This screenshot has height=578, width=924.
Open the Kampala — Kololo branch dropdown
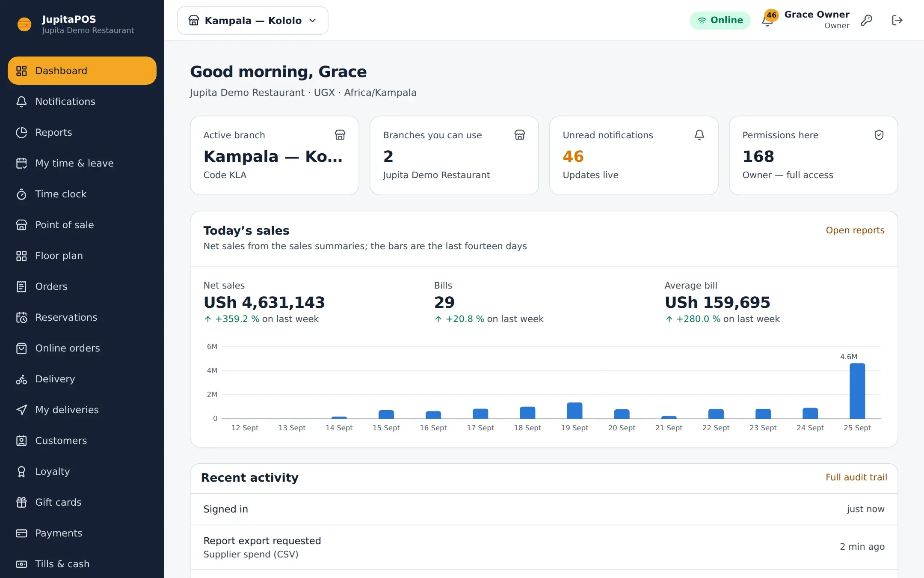click(252, 21)
